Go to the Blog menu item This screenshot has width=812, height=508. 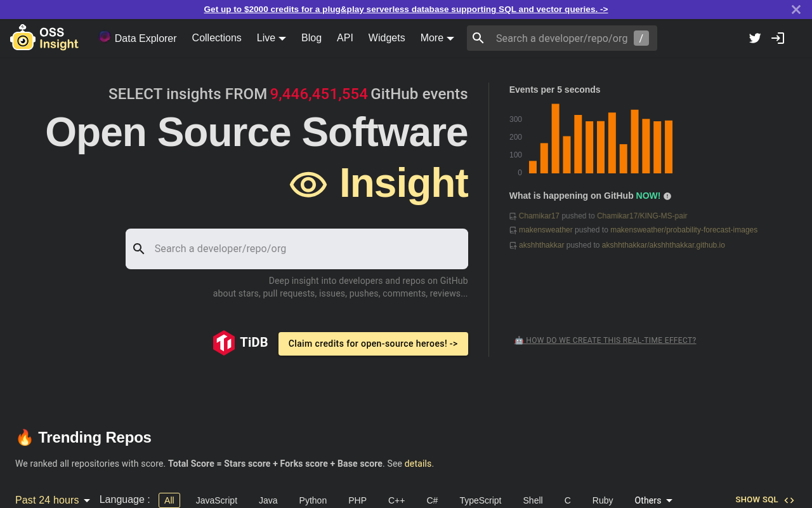311,38
